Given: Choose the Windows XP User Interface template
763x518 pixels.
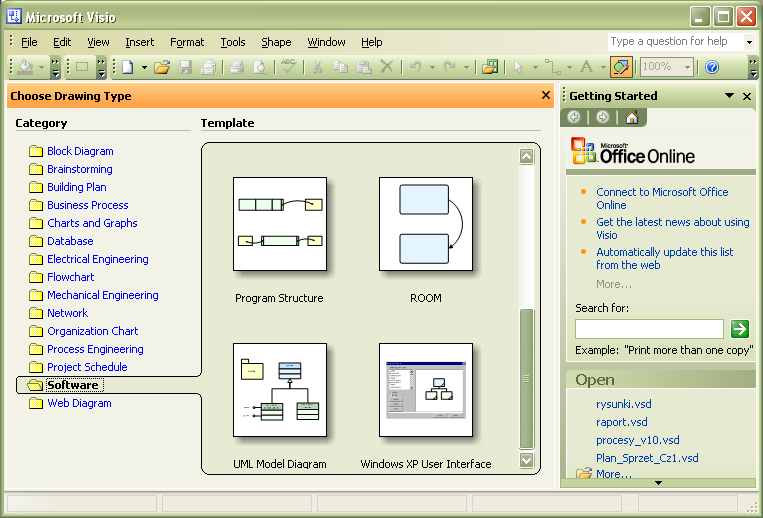Looking at the screenshot, I should (426, 390).
